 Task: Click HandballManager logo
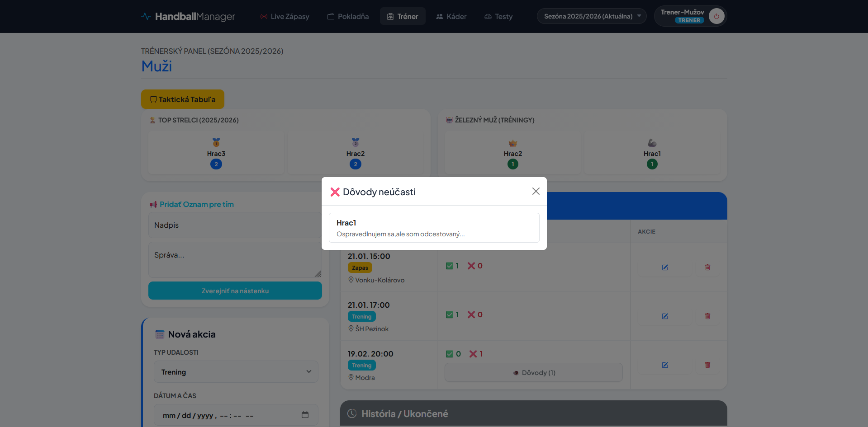click(188, 17)
